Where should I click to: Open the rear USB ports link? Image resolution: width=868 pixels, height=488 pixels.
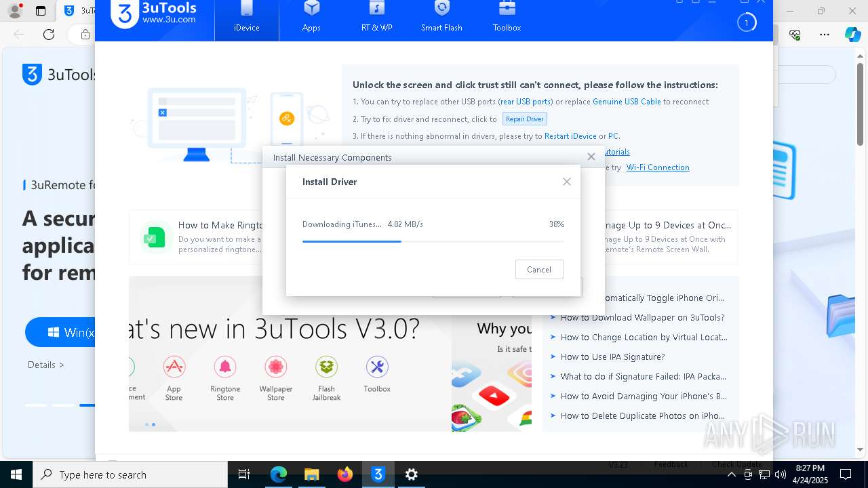[526, 102]
